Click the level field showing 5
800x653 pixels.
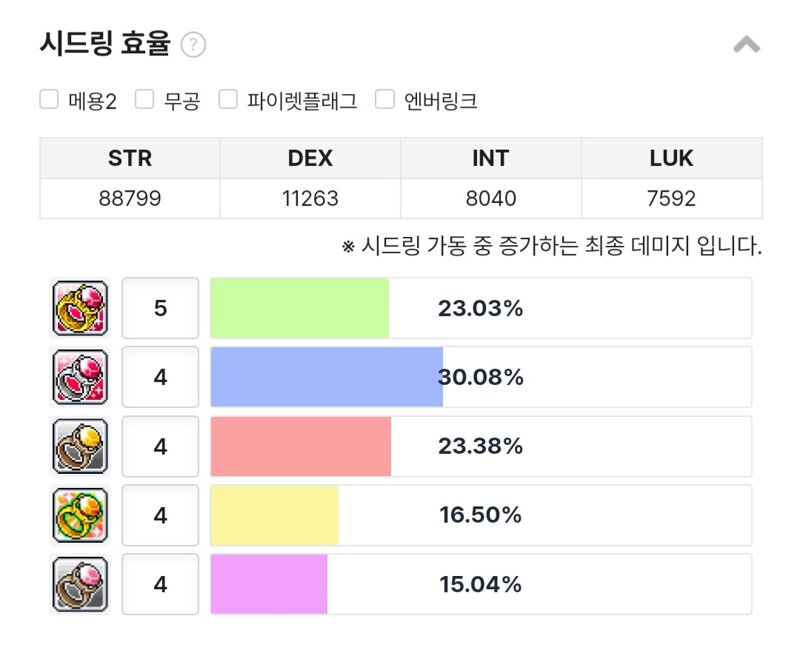(x=160, y=308)
